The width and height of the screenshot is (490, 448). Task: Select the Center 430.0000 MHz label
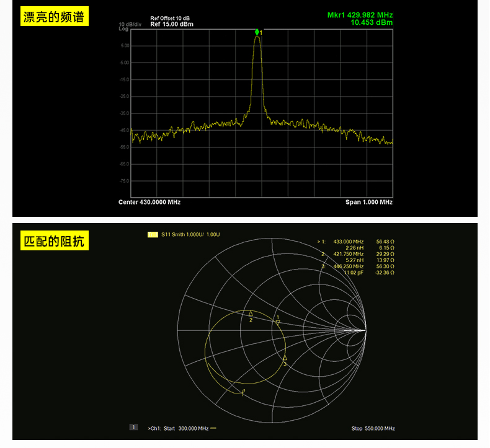coord(149,202)
